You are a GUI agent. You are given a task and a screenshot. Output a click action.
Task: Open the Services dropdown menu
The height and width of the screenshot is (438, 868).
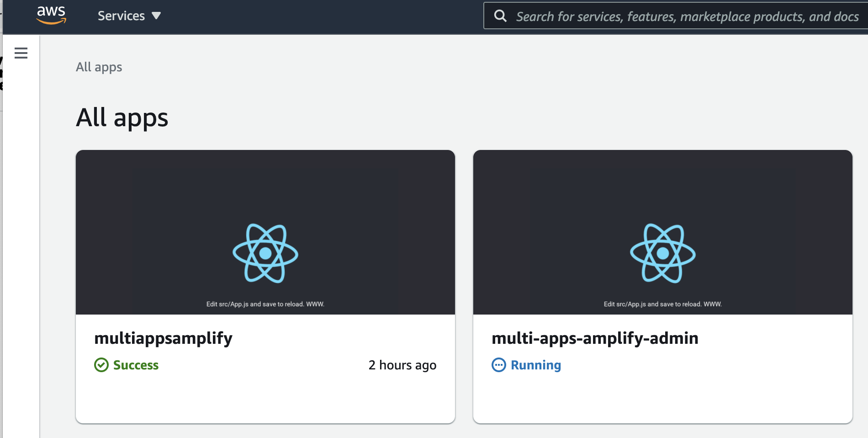(x=129, y=16)
